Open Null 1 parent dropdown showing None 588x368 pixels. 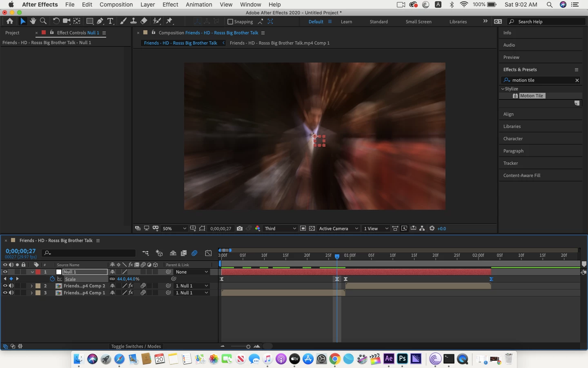pyautogui.click(x=192, y=272)
